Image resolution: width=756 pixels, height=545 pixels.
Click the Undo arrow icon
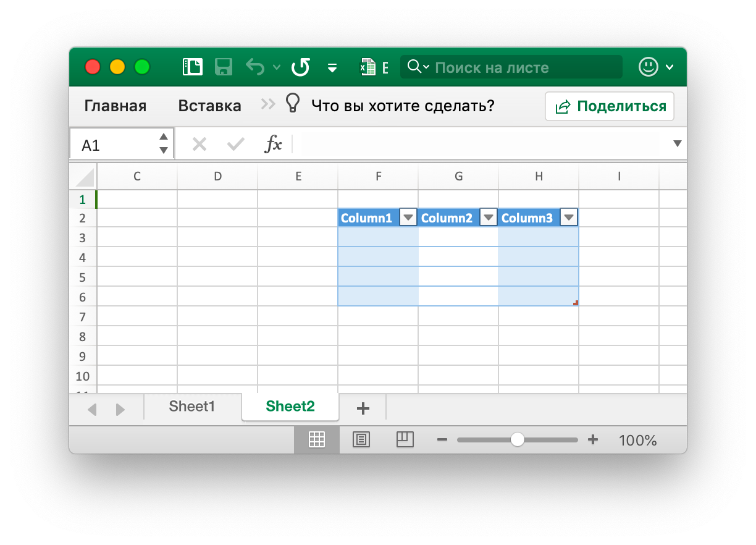point(255,67)
